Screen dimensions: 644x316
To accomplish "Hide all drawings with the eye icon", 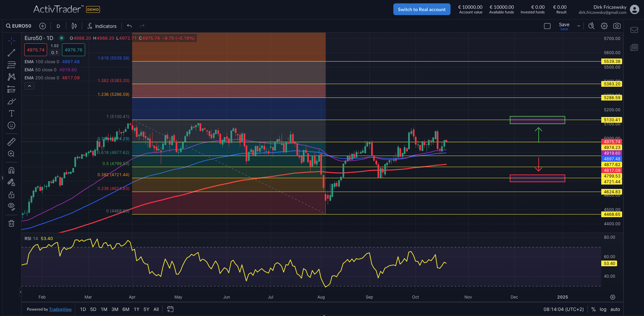I will pyautogui.click(x=11, y=207).
